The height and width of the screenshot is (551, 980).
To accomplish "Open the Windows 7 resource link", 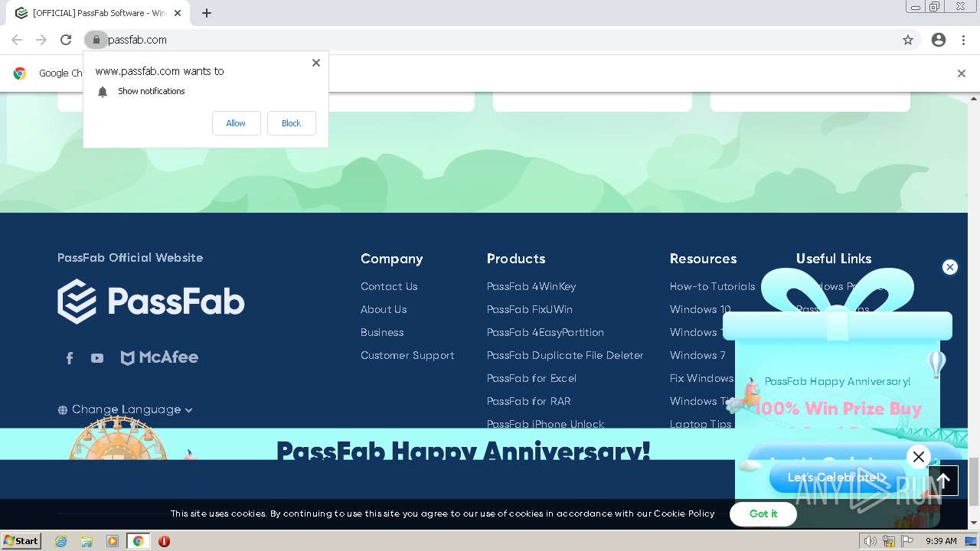I will 697,355.
